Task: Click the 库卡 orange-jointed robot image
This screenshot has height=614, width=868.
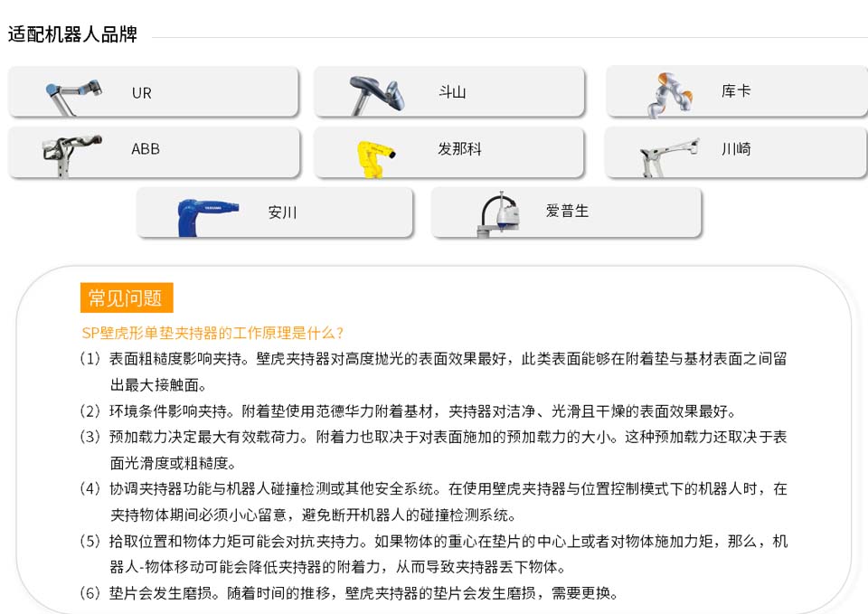Action: (x=670, y=95)
